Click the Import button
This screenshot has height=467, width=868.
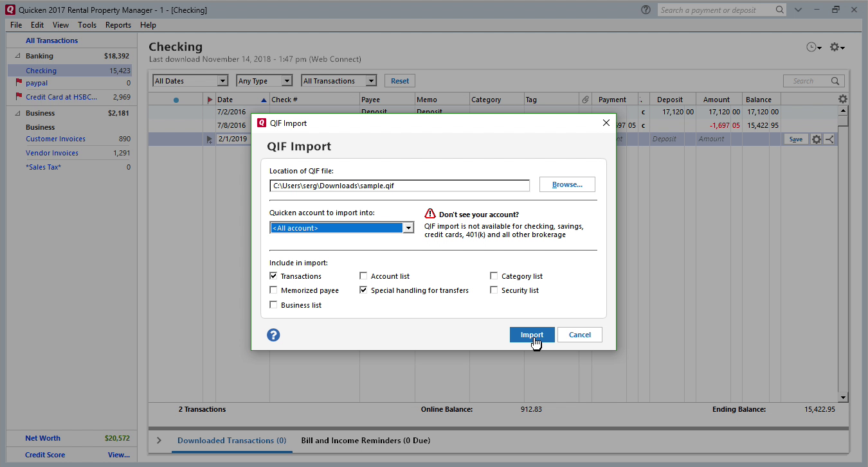(x=532, y=335)
